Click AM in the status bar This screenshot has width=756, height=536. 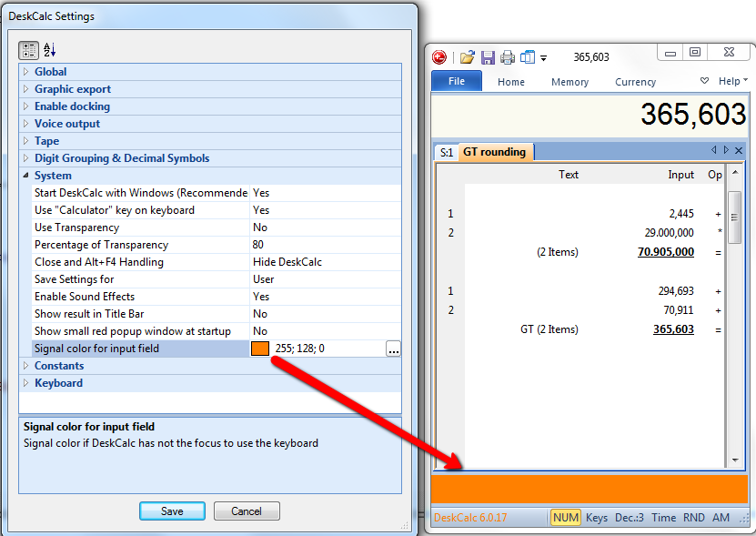pyautogui.click(x=721, y=518)
